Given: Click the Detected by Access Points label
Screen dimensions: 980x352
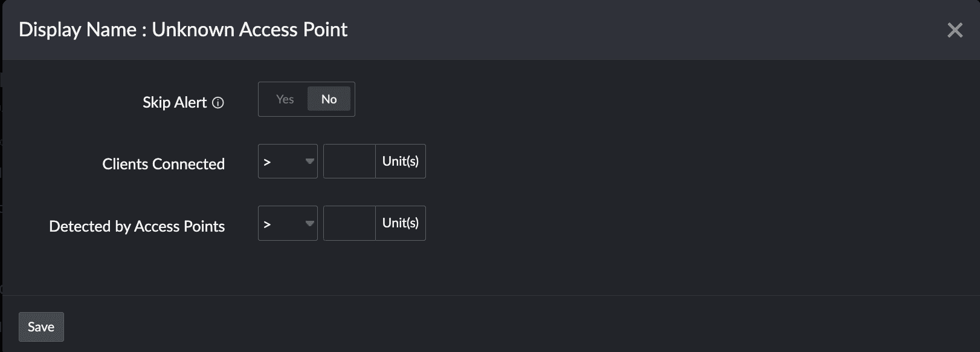Looking at the screenshot, I should click(137, 226).
